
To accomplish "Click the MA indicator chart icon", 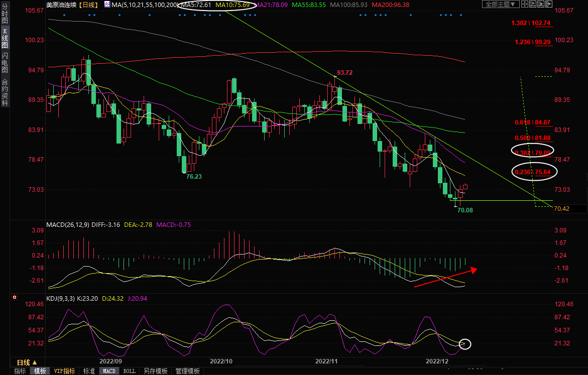I will point(107,5).
